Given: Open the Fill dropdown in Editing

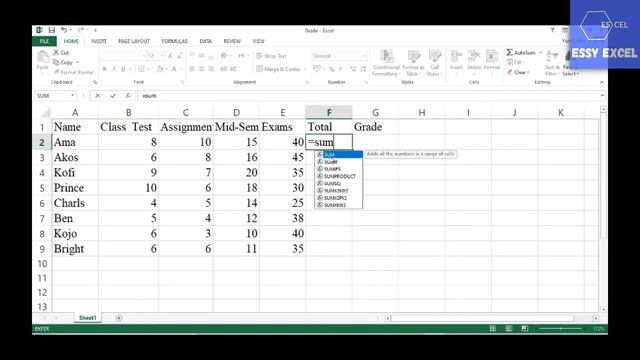Looking at the screenshot, I should pos(515,62).
